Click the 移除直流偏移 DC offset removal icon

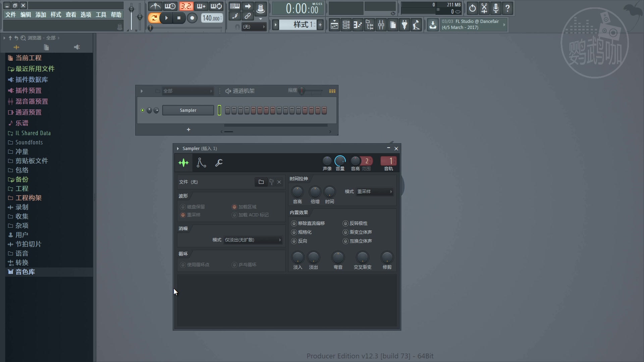293,223
